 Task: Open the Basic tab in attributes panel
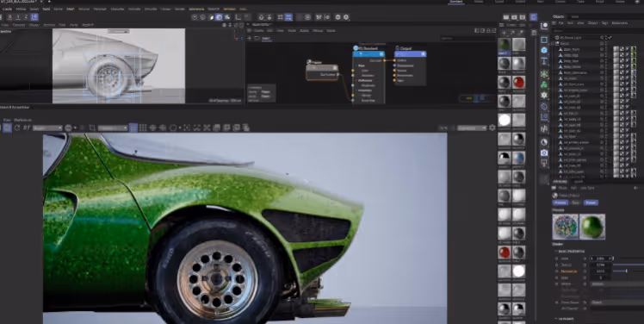click(575, 202)
